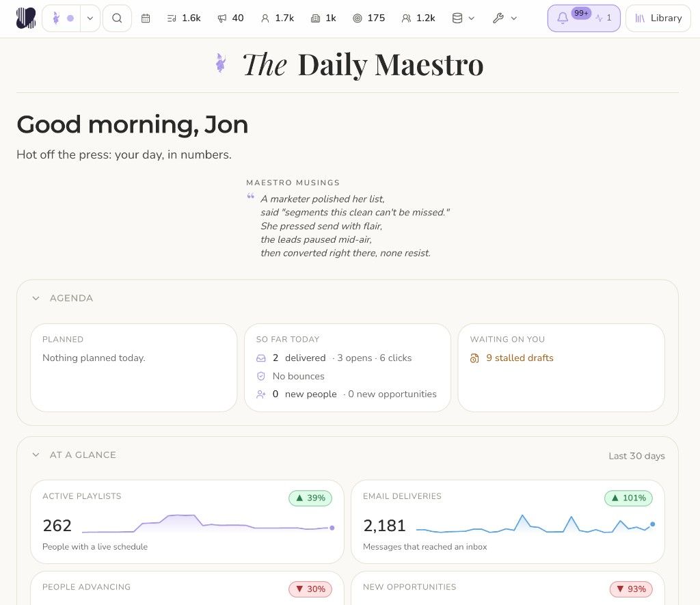This screenshot has width=700, height=605.
Task: Open the workspace switcher dropdown chevron
Action: [x=90, y=18]
